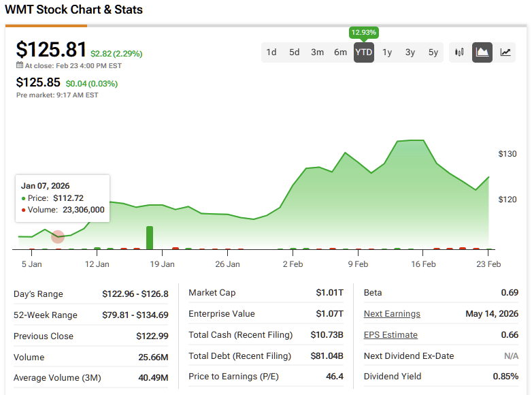The height and width of the screenshot is (395, 532).
Task: Click the Total Cash value $10.73B
Action: click(x=327, y=334)
